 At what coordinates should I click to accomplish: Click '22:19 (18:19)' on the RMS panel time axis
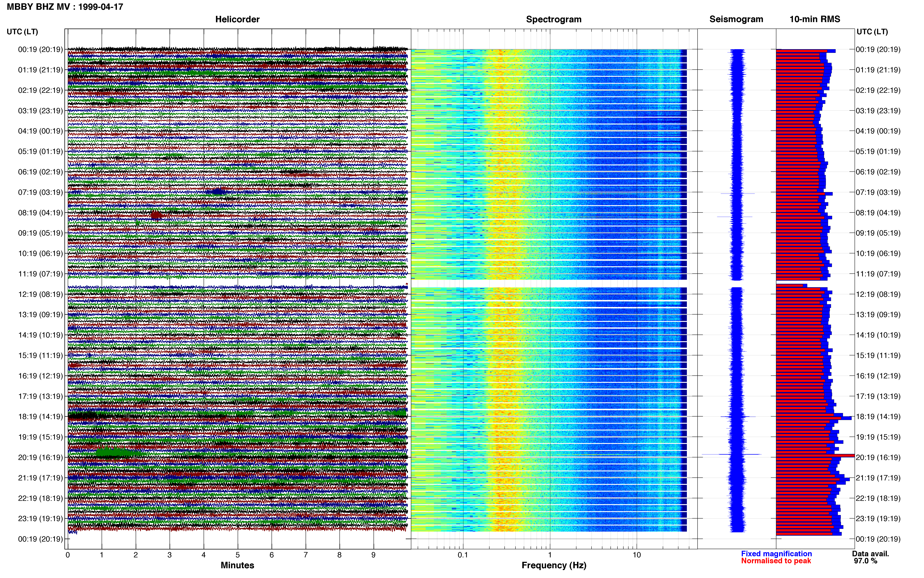pos(878,498)
